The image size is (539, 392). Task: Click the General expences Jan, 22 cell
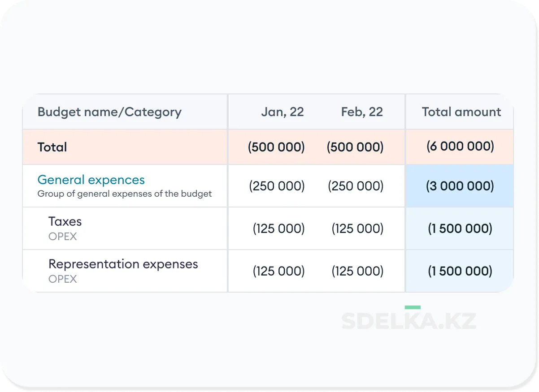(x=277, y=186)
